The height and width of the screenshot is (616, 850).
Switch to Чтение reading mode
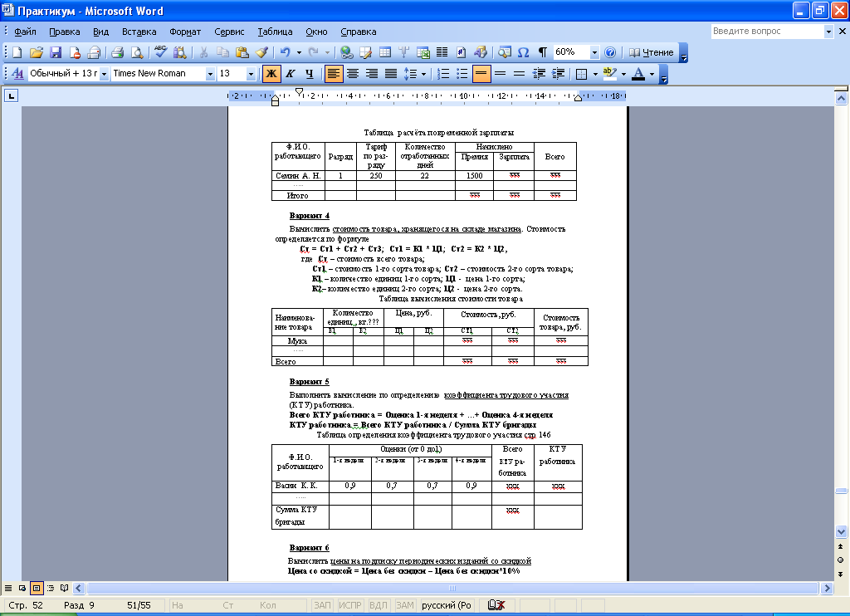coord(651,52)
